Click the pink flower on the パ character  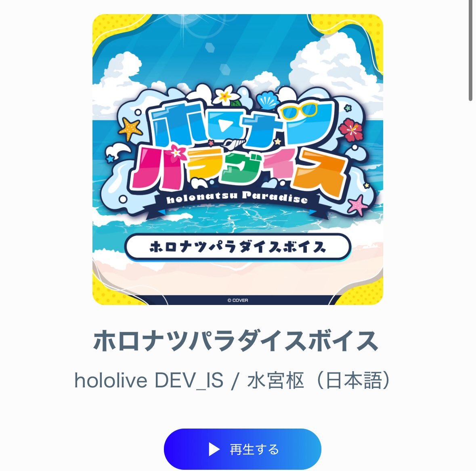click(x=176, y=152)
